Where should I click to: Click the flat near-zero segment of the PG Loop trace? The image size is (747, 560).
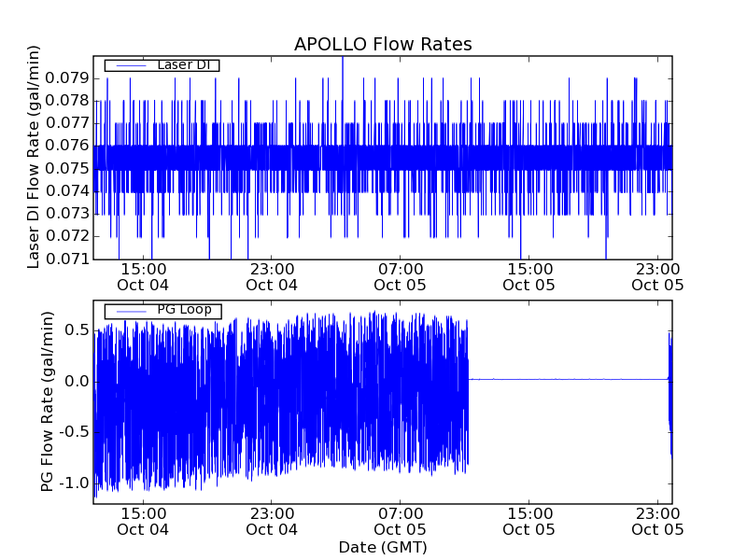pyautogui.click(x=569, y=380)
